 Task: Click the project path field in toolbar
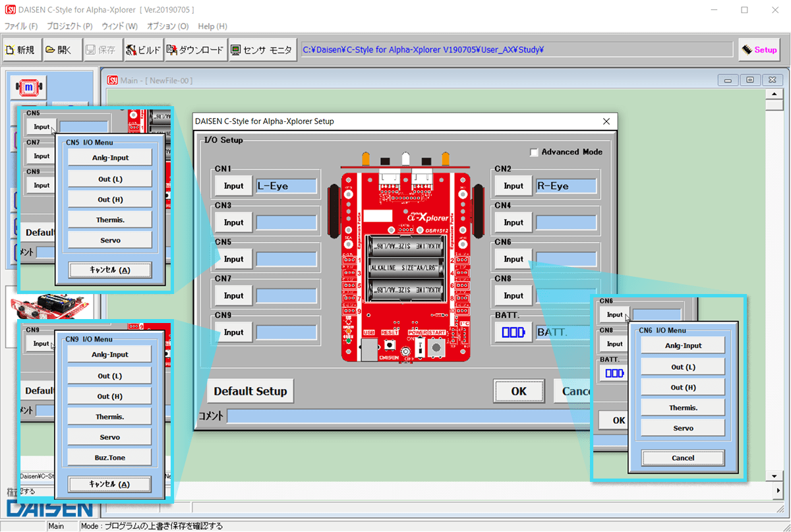pyautogui.click(x=517, y=49)
